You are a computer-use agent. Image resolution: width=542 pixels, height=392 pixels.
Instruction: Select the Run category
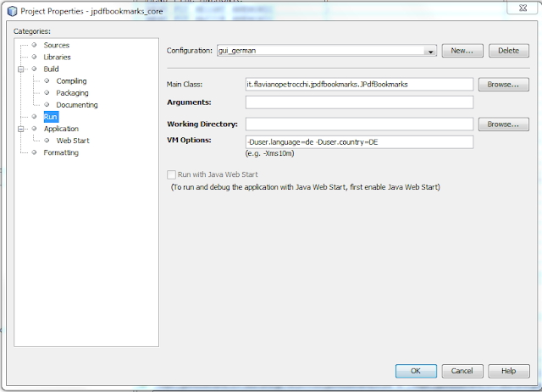tap(51, 117)
